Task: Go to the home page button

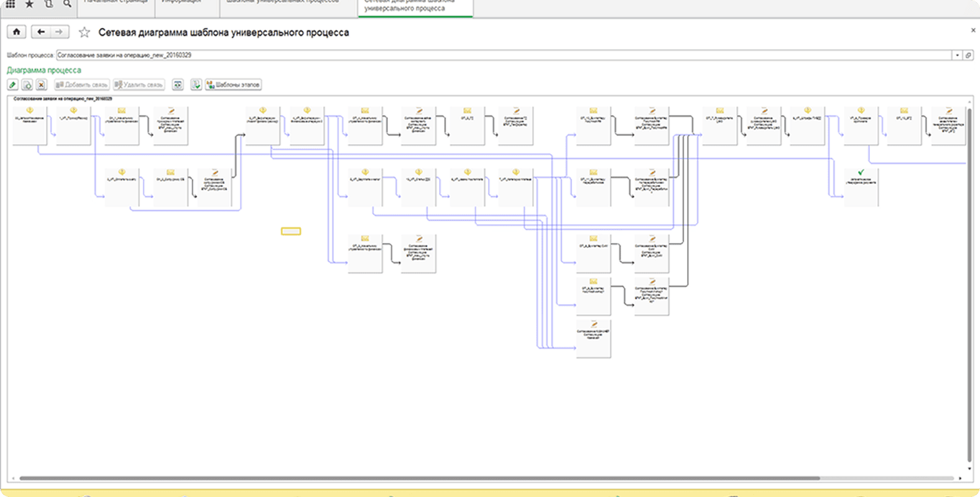Action: (17, 32)
